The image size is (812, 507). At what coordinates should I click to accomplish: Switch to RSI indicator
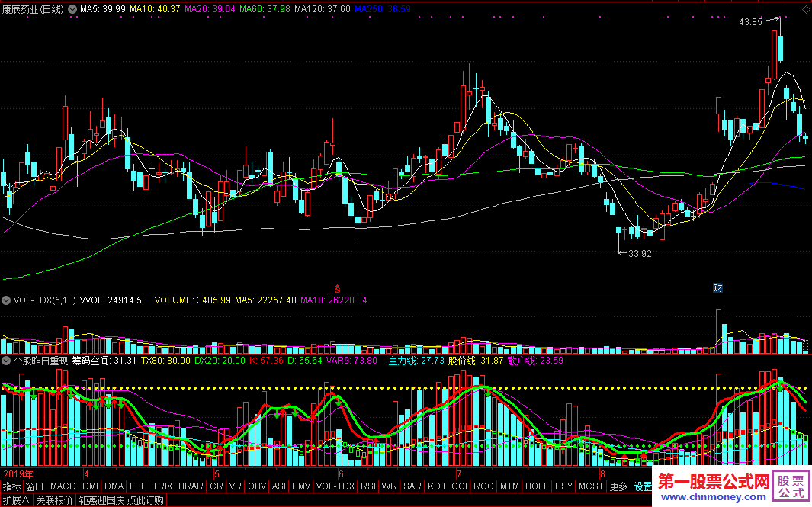[x=368, y=487]
